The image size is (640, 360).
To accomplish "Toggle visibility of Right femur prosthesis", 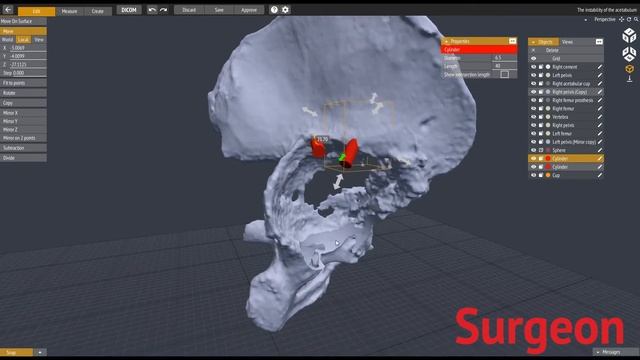I will pyautogui.click(x=533, y=100).
